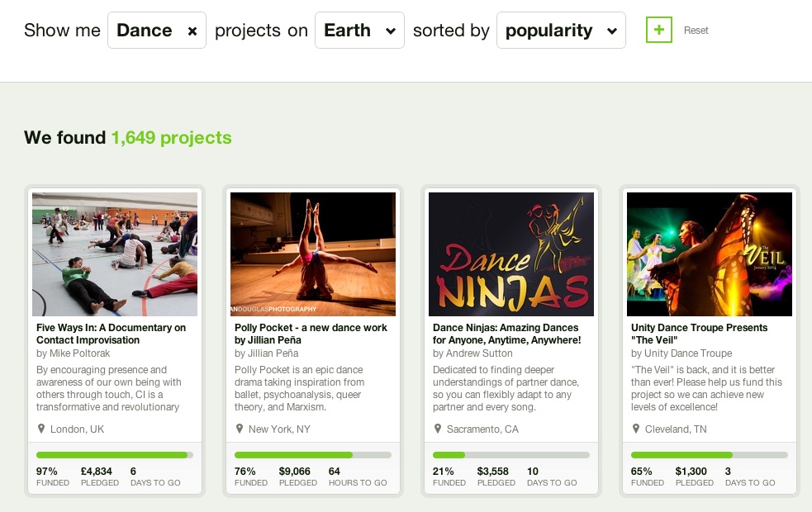This screenshot has height=512, width=812.
Task: Click the New York, NY location pin icon
Action: (240, 429)
